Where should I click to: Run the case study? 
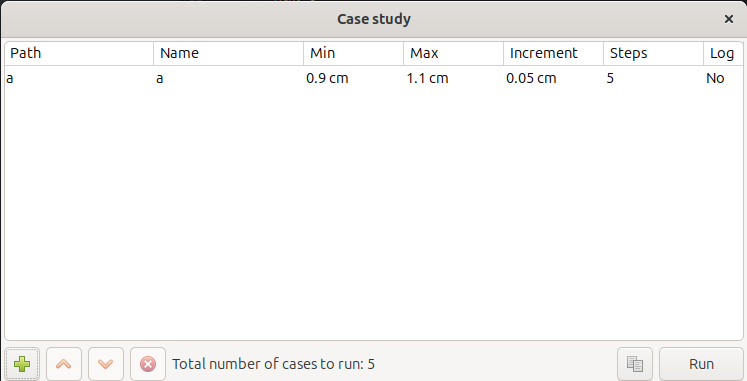click(x=701, y=364)
